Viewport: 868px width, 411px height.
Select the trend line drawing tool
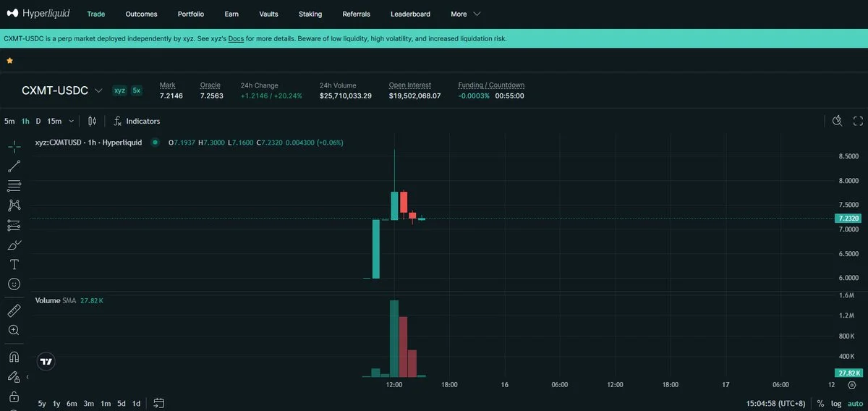[14, 166]
